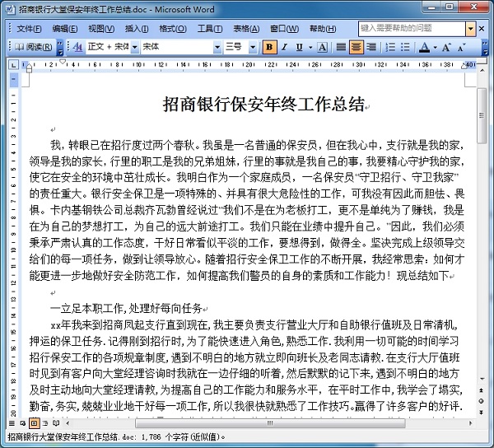Click the 宋体 font name box

pyautogui.click(x=177, y=47)
